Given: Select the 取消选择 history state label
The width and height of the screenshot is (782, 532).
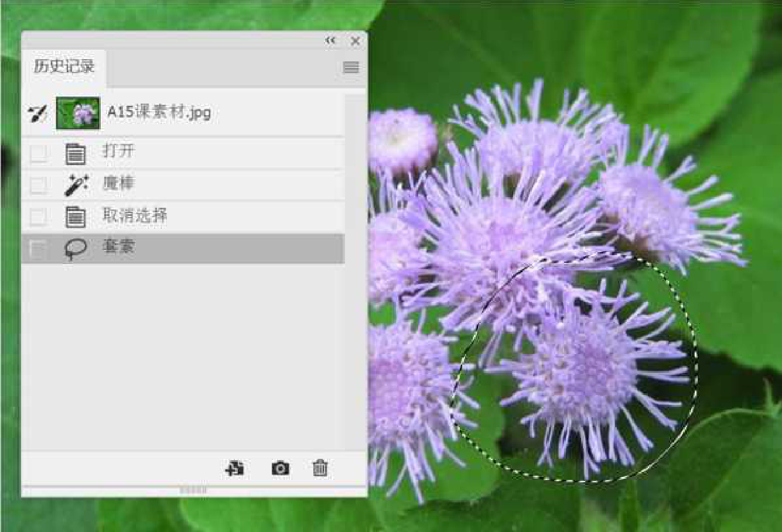Looking at the screenshot, I should [x=135, y=215].
